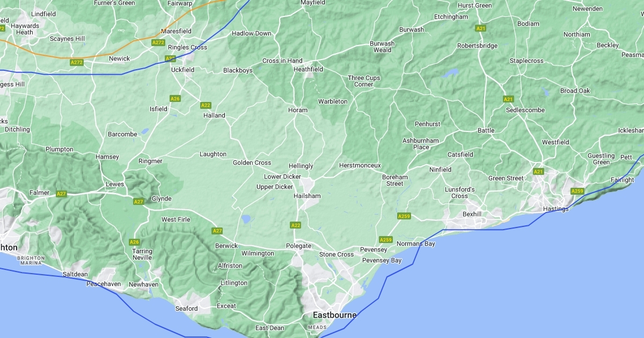This screenshot has width=644, height=338.
Task: Click the A272 road shield beside Maresfield
Action: (158, 42)
